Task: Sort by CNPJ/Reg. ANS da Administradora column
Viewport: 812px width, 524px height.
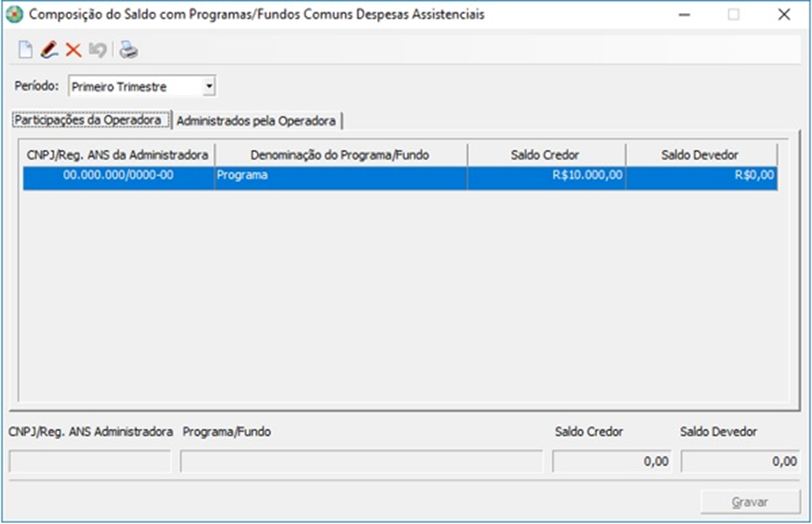Action: tap(118, 155)
